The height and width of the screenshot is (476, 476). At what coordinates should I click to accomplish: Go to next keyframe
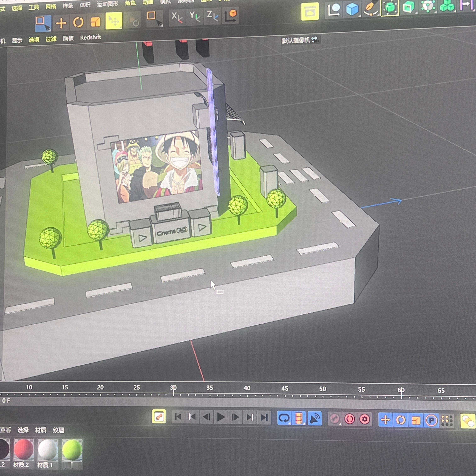250,418
